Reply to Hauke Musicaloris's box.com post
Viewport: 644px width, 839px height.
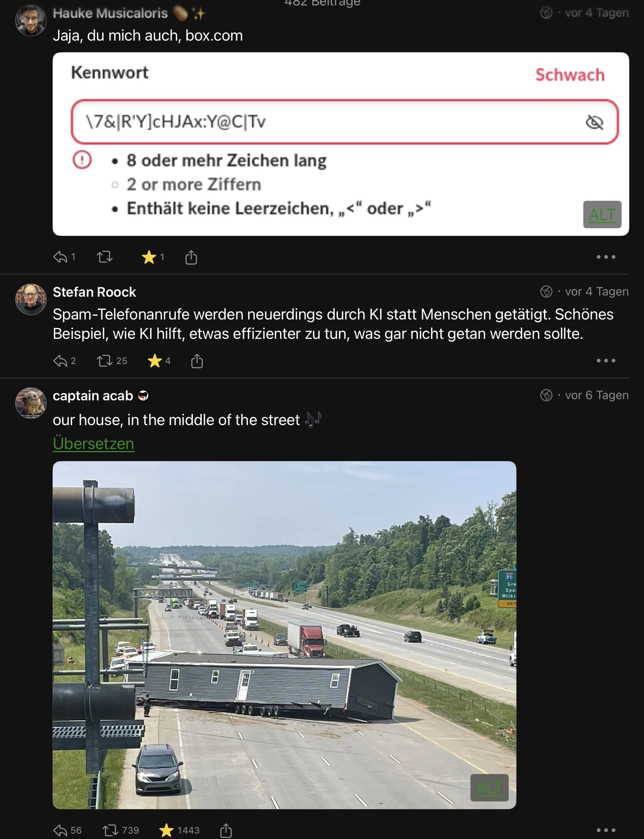tap(61, 257)
